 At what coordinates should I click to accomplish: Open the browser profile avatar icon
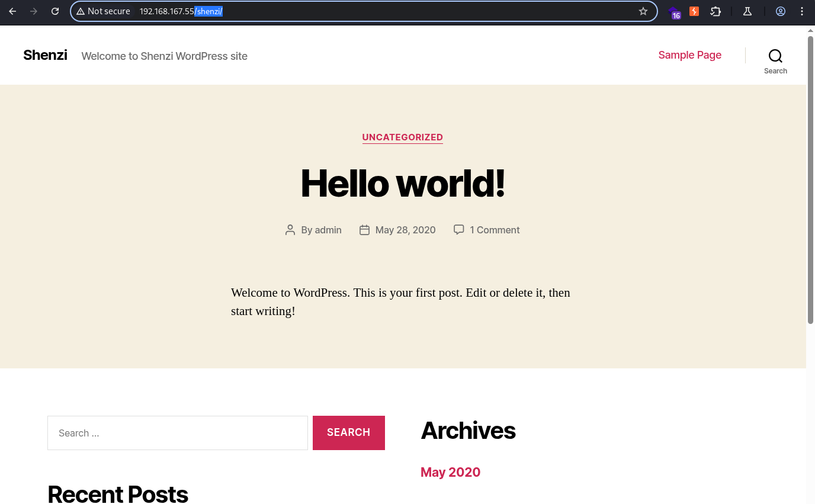(781, 11)
